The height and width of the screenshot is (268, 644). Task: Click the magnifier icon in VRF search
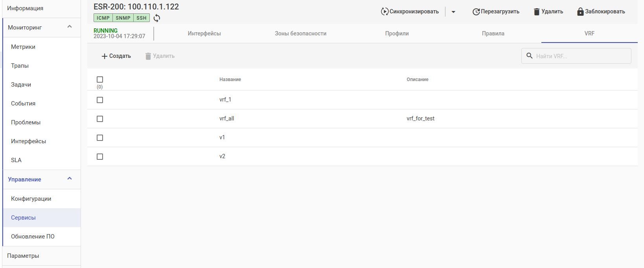530,56
